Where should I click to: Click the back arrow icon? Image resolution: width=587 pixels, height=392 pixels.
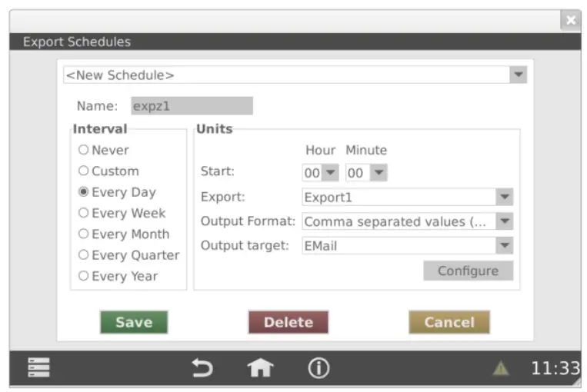click(202, 368)
